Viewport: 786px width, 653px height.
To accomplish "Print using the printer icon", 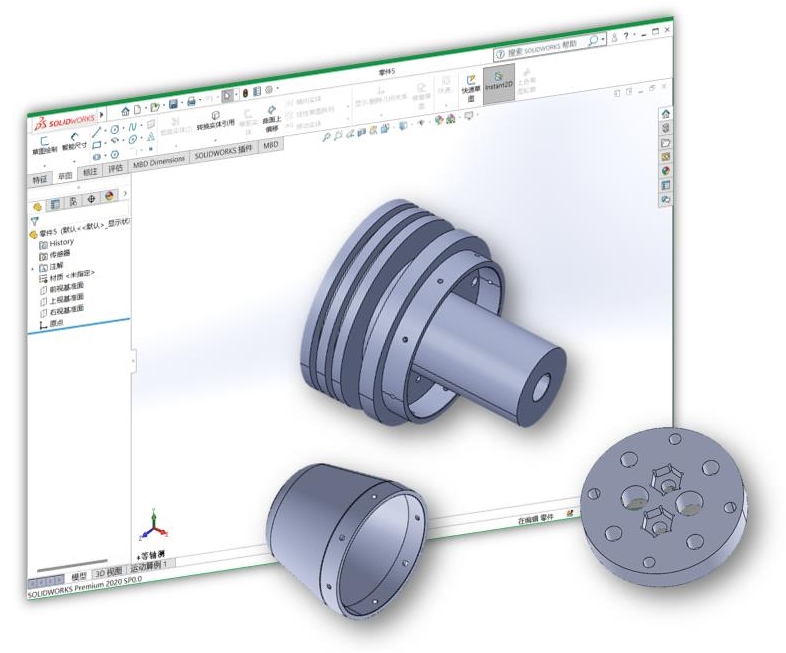I will click(191, 101).
